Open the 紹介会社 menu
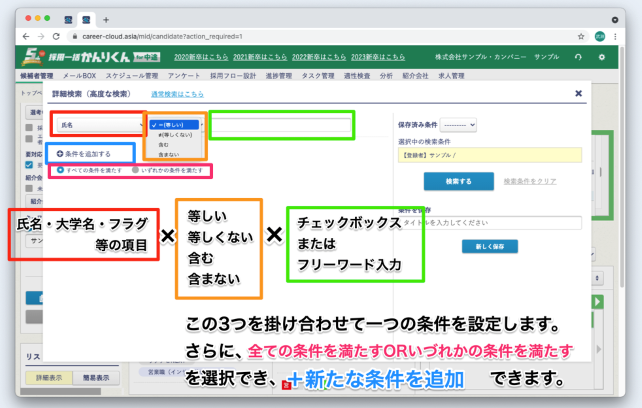Image resolution: width=642 pixels, height=408 pixels. pyautogui.click(x=416, y=76)
